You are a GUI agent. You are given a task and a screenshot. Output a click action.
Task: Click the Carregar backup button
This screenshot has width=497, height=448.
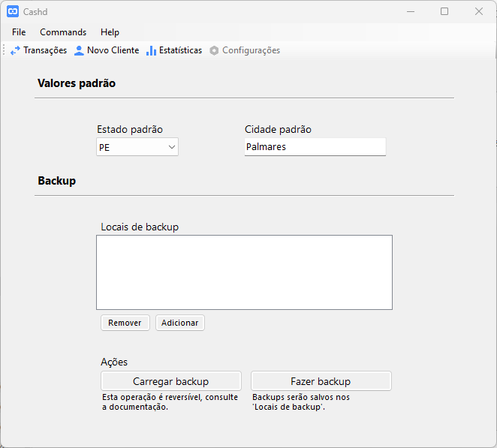point(171,381)
